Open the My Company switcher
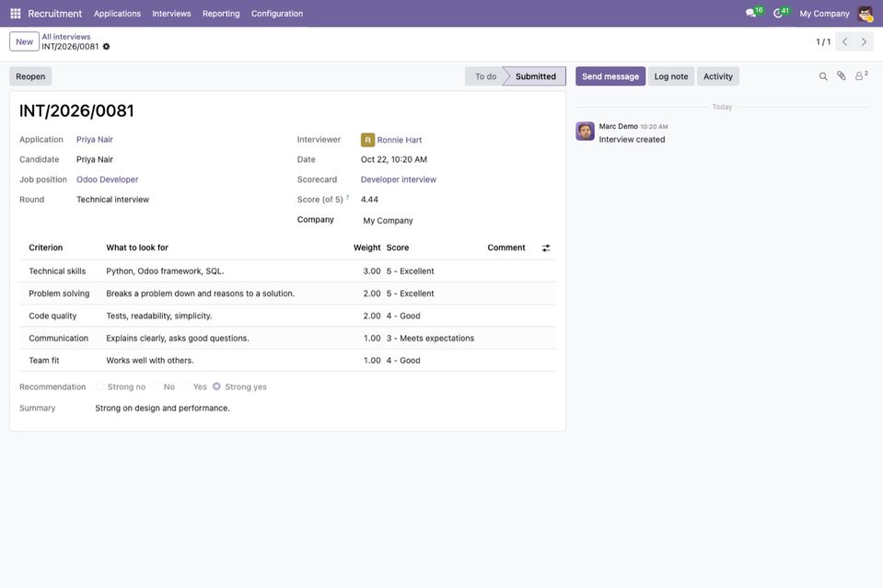This screenshot has height=588, width=883. pos(824,14)
